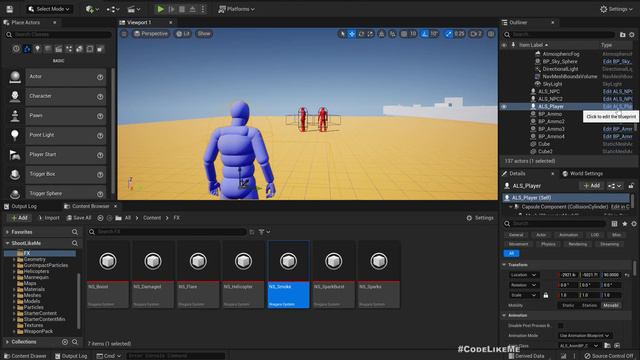Select the NS_Smoke asset thumbnail
Screen dimensions: 640x360
(x=288, y=261)
